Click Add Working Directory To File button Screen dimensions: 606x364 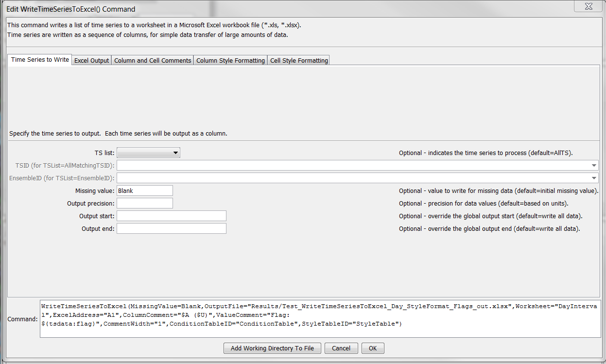pyautogui.click(x=272, y=348)
